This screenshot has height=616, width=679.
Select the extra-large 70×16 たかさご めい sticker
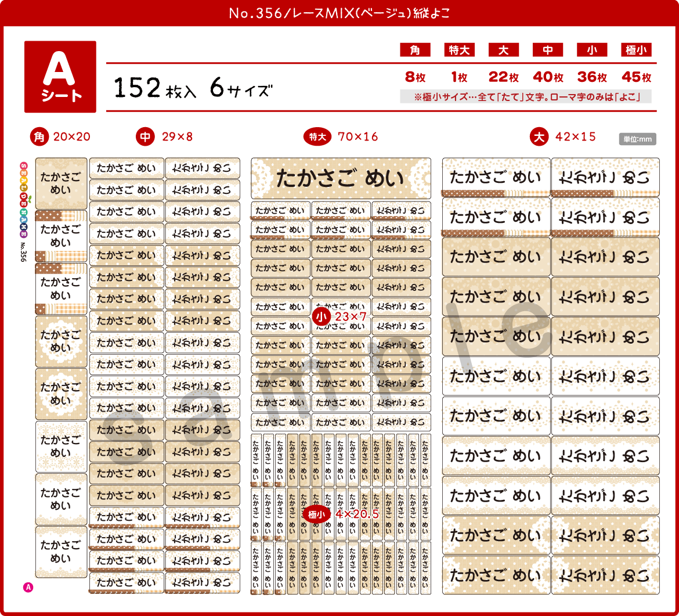tap(341, 178)
